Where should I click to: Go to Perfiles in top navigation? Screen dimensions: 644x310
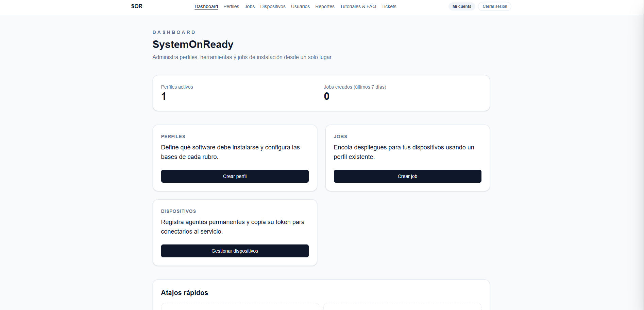(231, 6)
